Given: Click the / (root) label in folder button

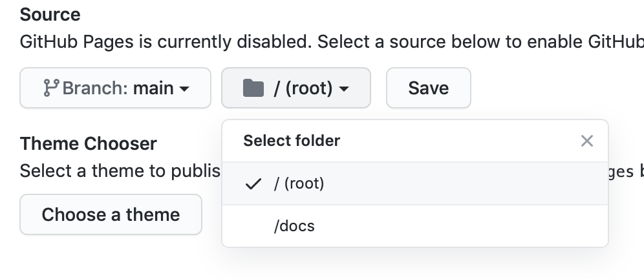Looking at the screenshot, I should 303,88.
